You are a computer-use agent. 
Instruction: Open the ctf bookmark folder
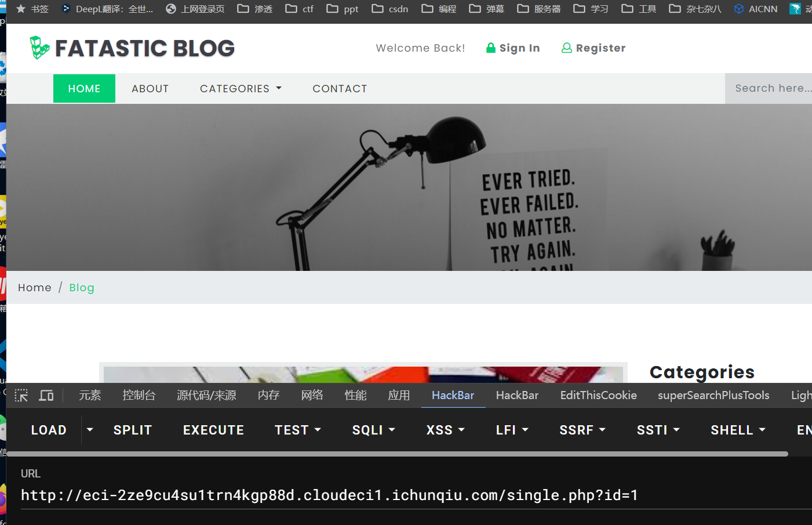[300, 9]
